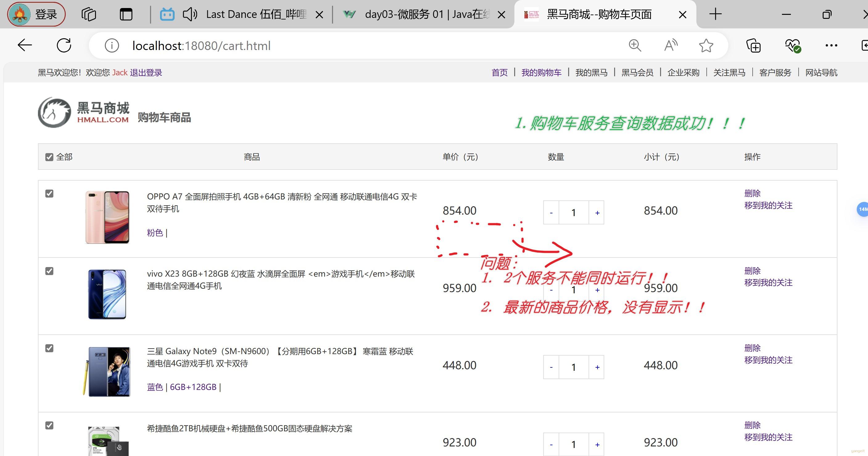Open OPPO A7 全面屏拍照手机 product title
The image size is (868, 456).
[282, 202]
